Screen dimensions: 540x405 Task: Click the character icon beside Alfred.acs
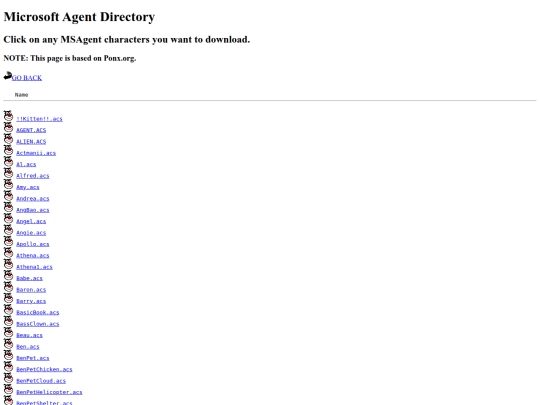(8, 173)
